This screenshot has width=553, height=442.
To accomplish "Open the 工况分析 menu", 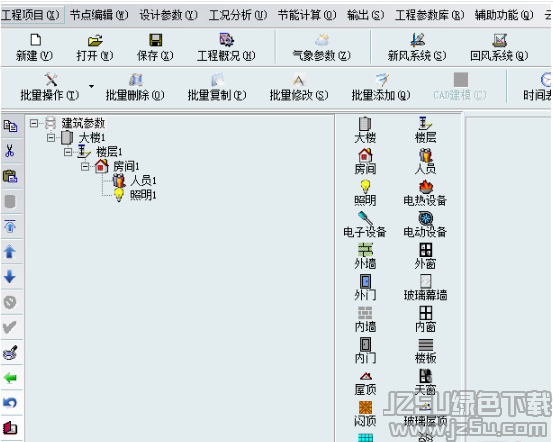I will click(x=238, y=15).
